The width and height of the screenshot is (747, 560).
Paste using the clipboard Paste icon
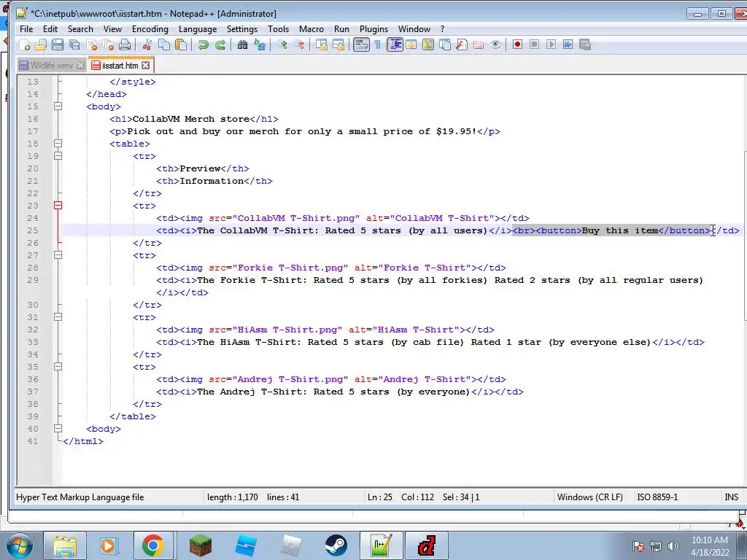coord(181,44)
